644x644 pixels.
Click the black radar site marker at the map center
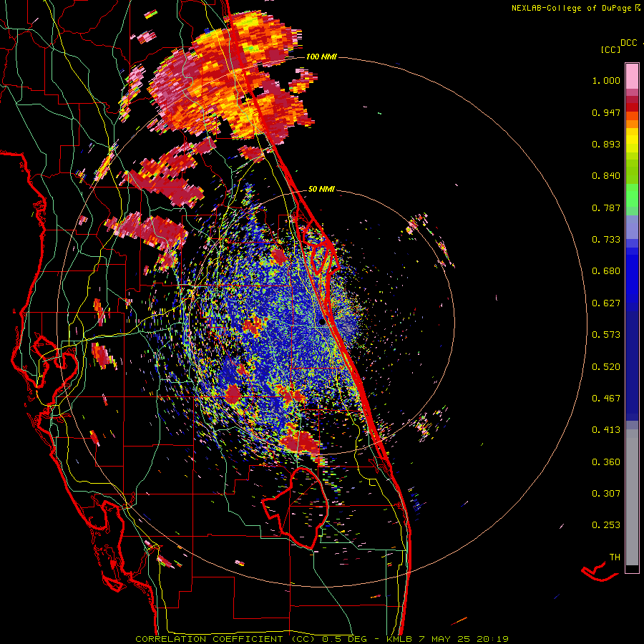point(323,323)
